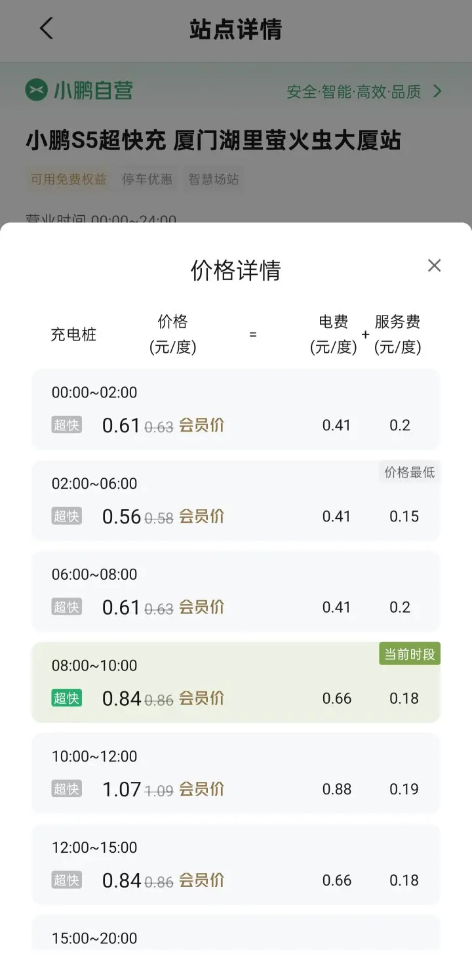Select the 10:00~12:00 price row
Screen dimensions: 472x980
[236, 773]
